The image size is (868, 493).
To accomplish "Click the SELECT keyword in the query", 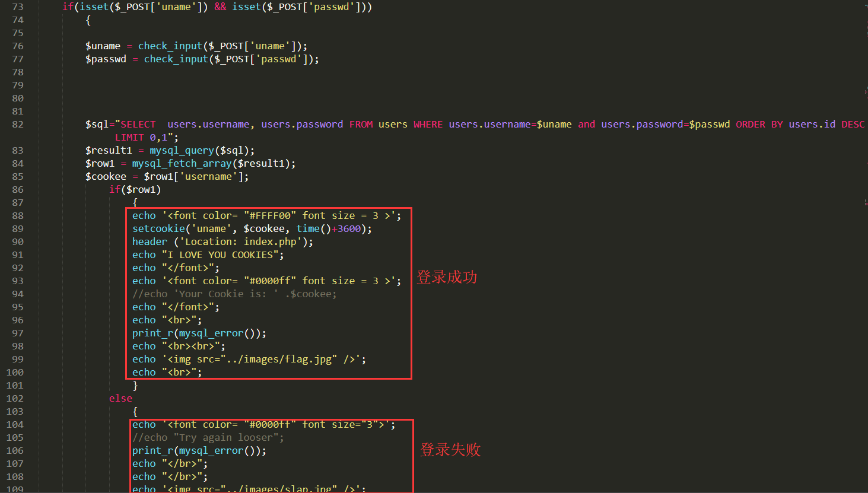I will (x=138, y=125).
